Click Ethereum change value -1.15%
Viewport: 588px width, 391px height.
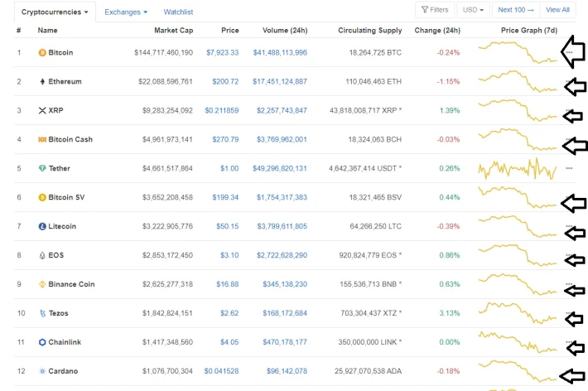point(449,81)
